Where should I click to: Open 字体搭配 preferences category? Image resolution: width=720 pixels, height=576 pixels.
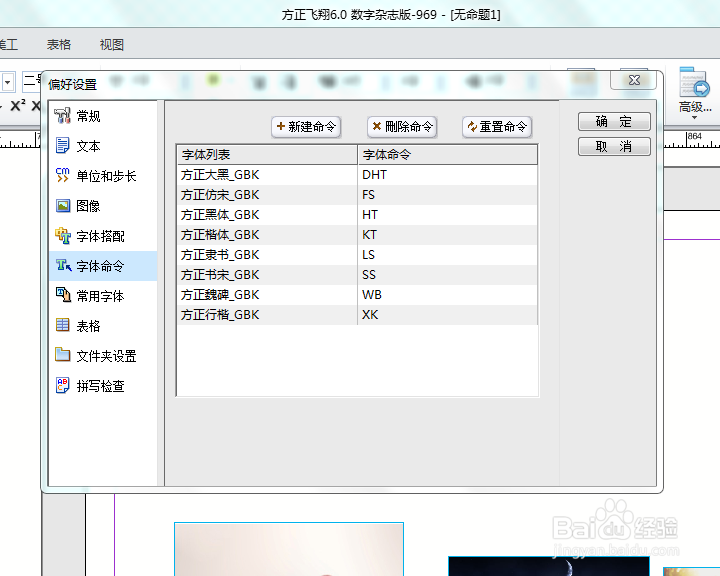coord(101,236)
